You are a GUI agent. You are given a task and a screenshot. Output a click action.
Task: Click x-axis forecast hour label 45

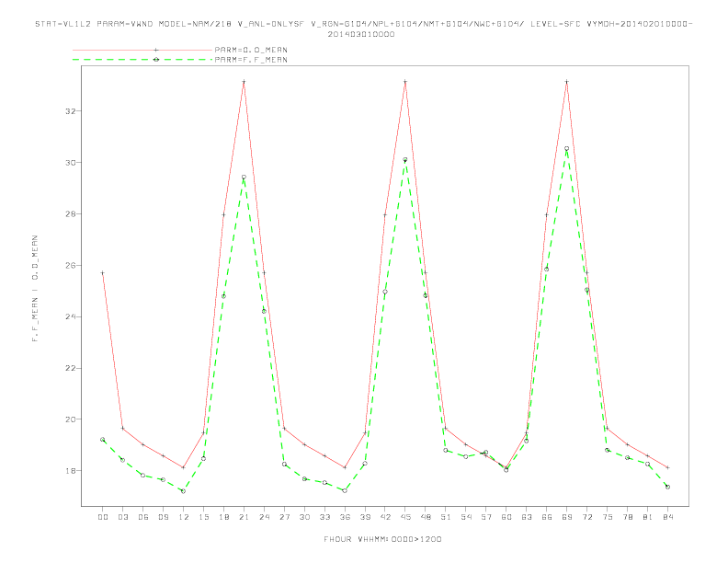(x=405, y=517)
